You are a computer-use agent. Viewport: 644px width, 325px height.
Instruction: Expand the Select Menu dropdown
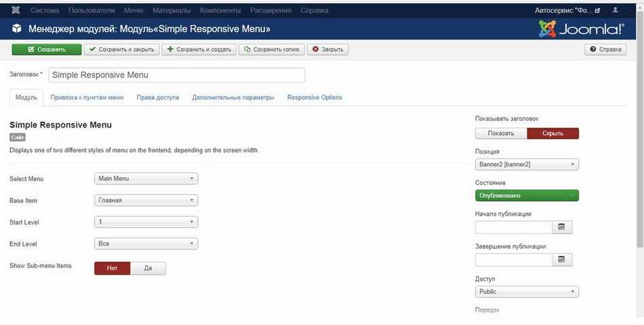146,178
